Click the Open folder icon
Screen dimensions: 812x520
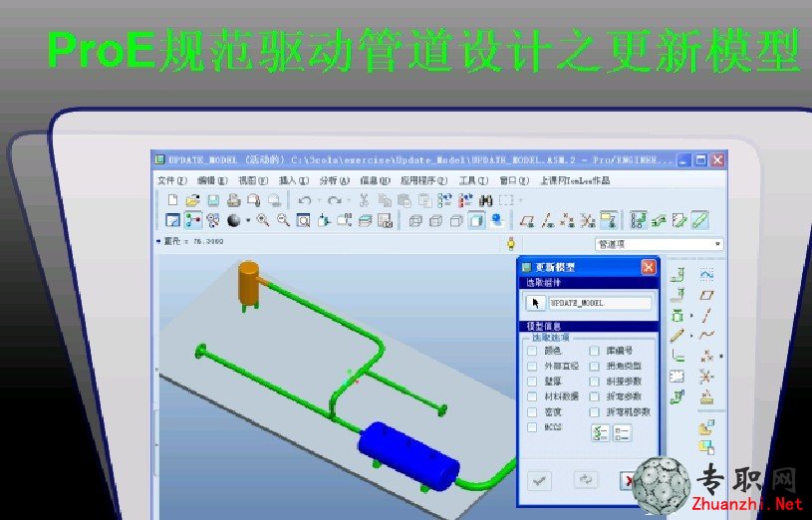[x=192, y=200]
